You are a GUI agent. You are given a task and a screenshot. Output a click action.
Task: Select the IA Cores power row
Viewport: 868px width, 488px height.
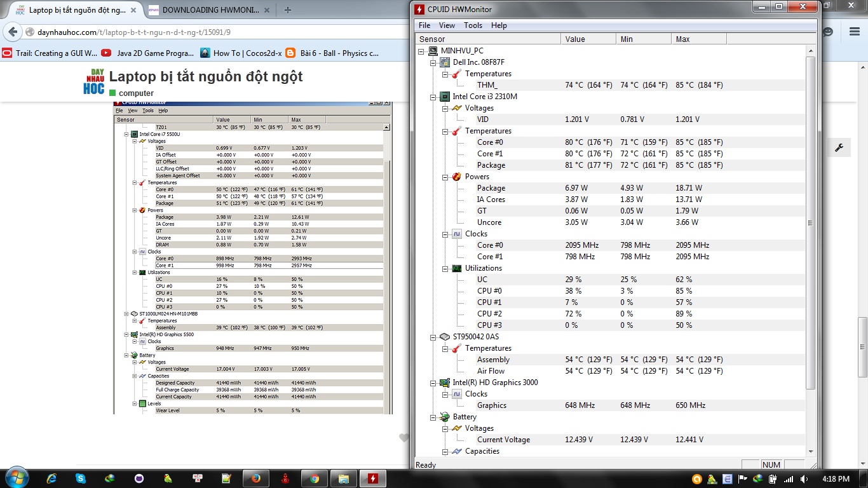point(610,200)
